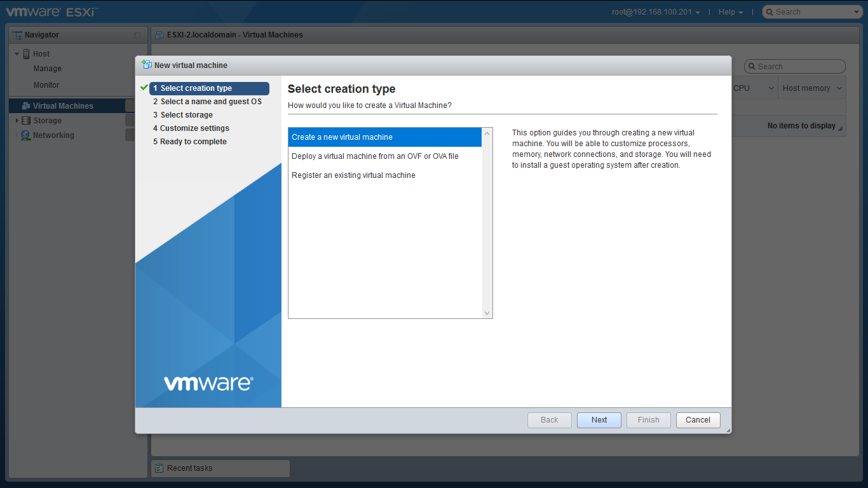868x488 pixels.
Task: Minimize the Navigator panel via its corner icon
Action: [x=137, y=36]
